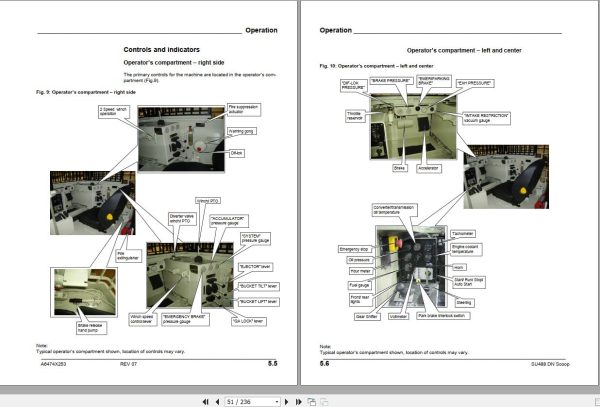Click the 'Fire suppression actuator' label
600x407 pixels.
point(244,109)
